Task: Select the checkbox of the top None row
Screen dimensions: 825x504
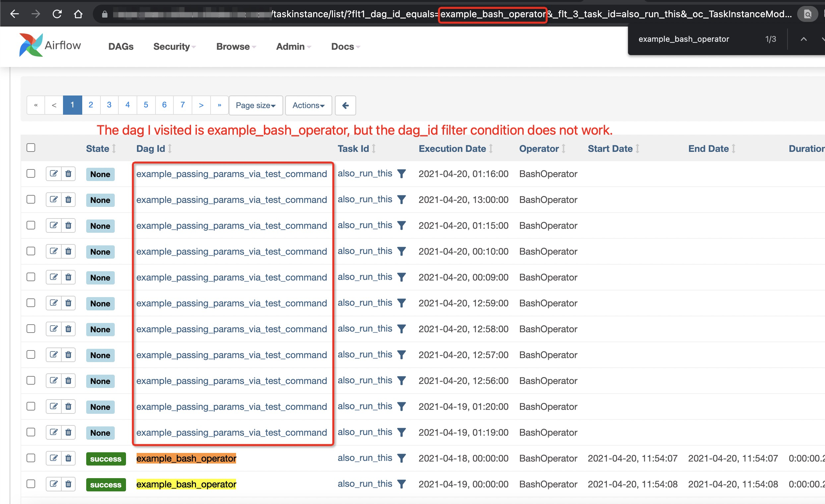Action: pyautogui.click(x=31, y=173)
